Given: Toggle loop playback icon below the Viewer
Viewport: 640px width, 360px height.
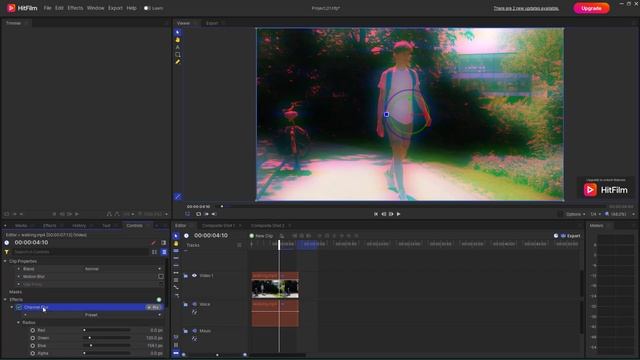Looking at the screenshot, I should (x=198, y=214).
